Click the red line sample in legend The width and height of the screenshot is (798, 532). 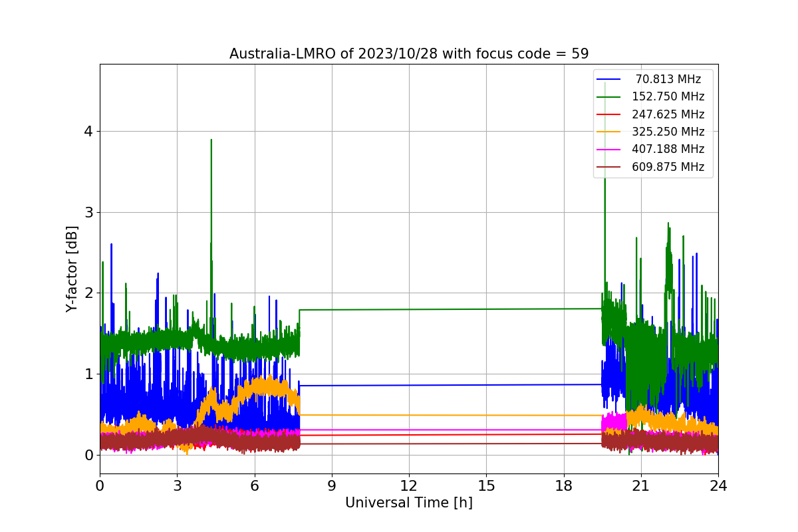[x=608, y=114]
